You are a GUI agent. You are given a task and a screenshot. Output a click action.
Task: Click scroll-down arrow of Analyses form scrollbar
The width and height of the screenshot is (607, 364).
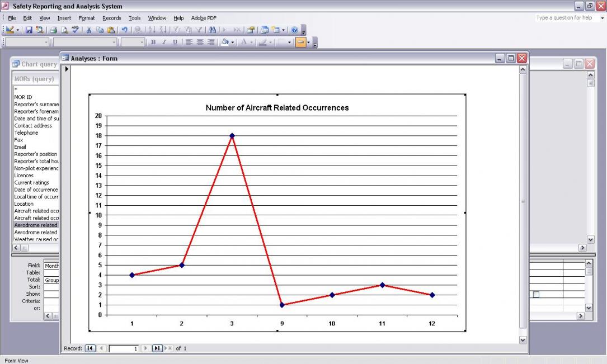tap(523, 340)
